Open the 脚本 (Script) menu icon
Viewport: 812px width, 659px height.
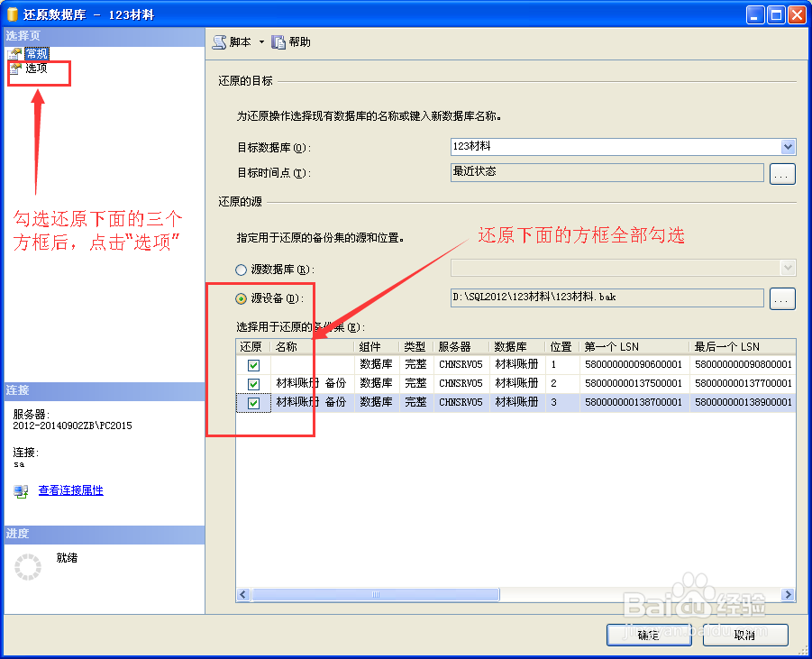pyautogui.click(x=219, y=41)
